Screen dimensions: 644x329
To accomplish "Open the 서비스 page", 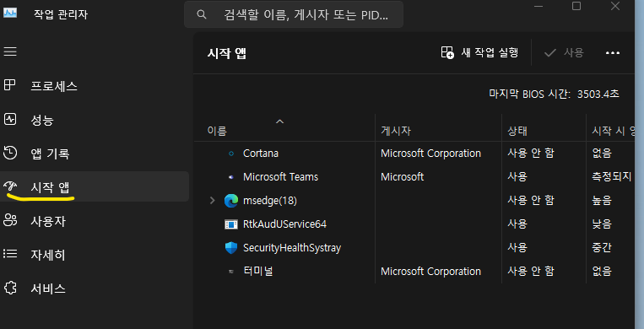I will pyautogui.click(x=95, y=289).
